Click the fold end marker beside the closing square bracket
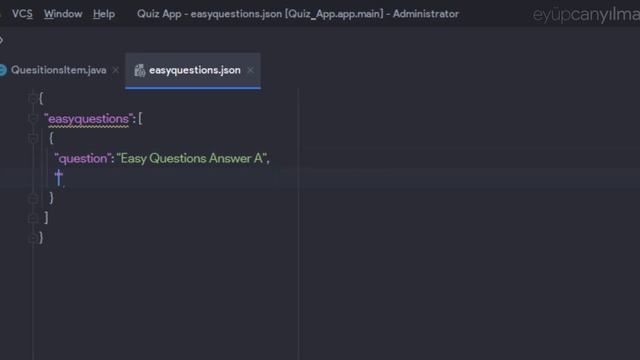The image size is (640, 360). pyautogui.click(x=33, y=218)
